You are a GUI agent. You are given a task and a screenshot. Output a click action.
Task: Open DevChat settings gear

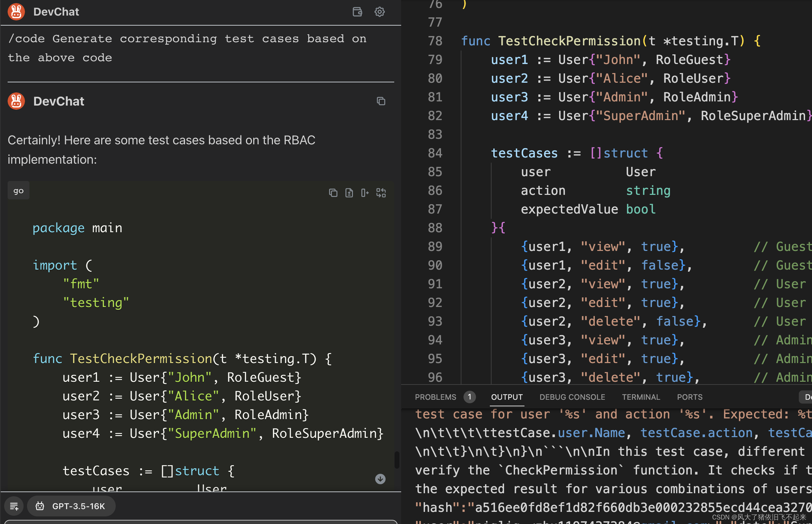(379, 12)
